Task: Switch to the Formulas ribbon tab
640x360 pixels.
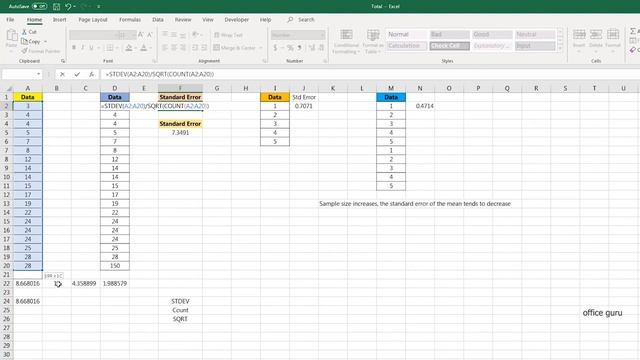Action: tap(130, 20)
